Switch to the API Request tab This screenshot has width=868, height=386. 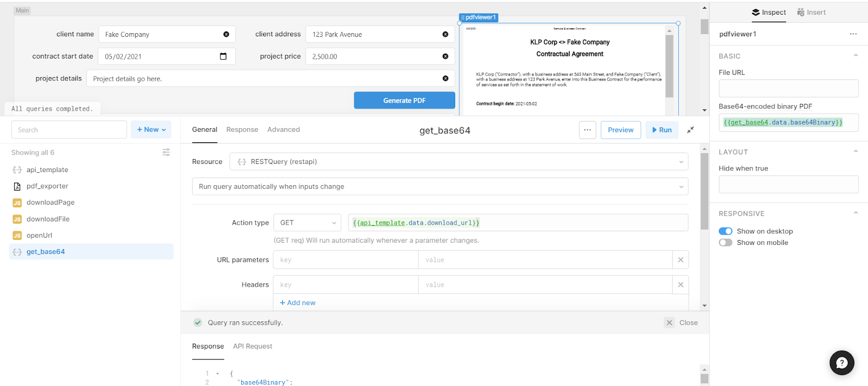(x=252, y=346)
